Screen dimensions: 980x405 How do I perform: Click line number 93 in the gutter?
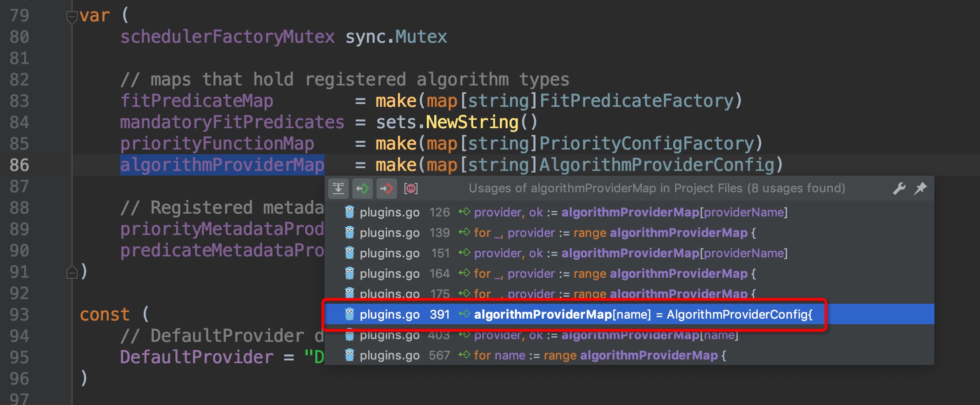click(19, 314)
